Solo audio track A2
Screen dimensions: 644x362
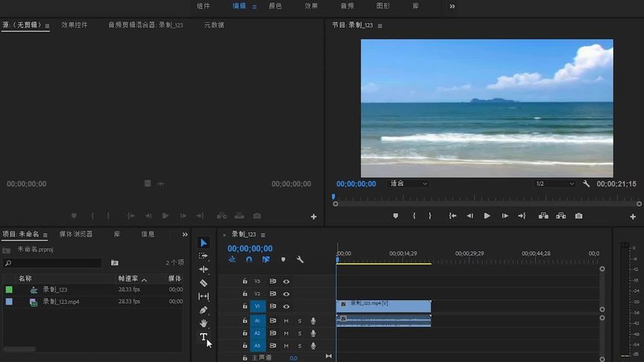300,334
